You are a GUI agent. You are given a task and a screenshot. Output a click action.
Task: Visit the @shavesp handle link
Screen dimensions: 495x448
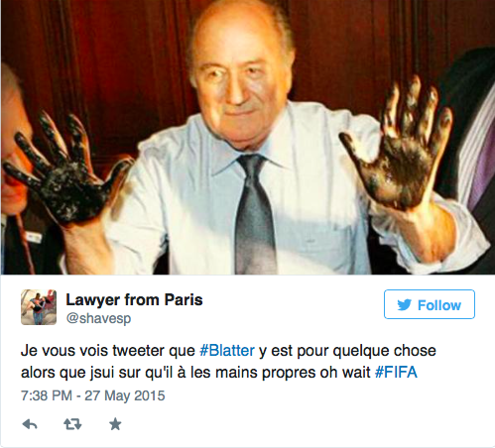(x=98, y=318)
